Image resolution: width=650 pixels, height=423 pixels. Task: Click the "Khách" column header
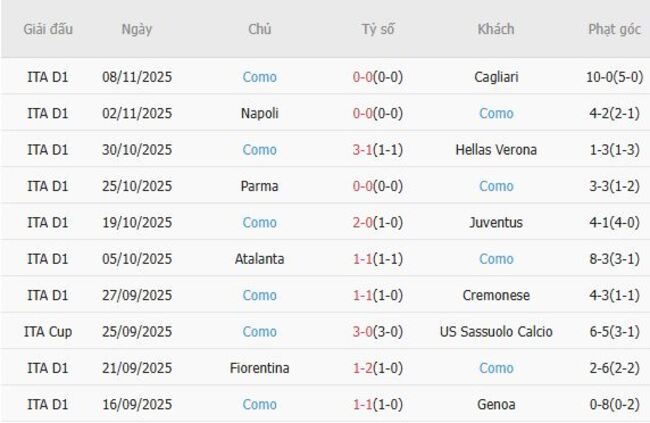point(496,29)
